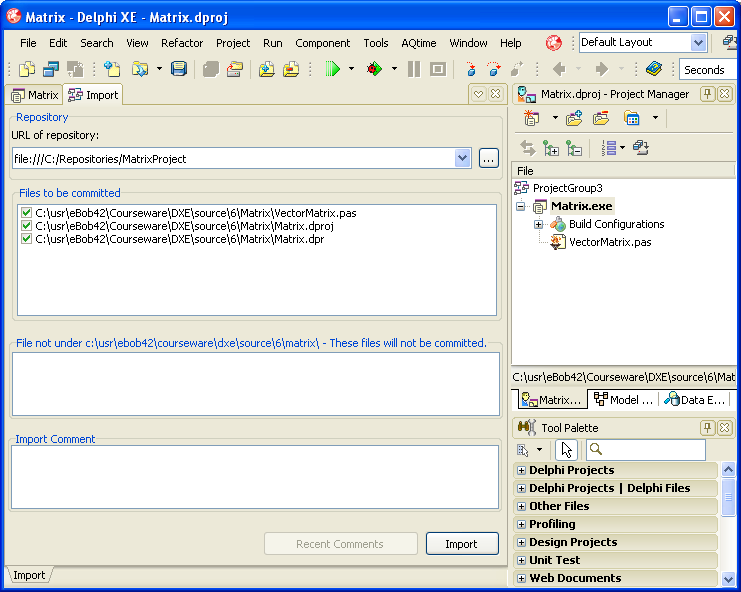Click the Import button
741x592 pixels.
pos(462,544)
